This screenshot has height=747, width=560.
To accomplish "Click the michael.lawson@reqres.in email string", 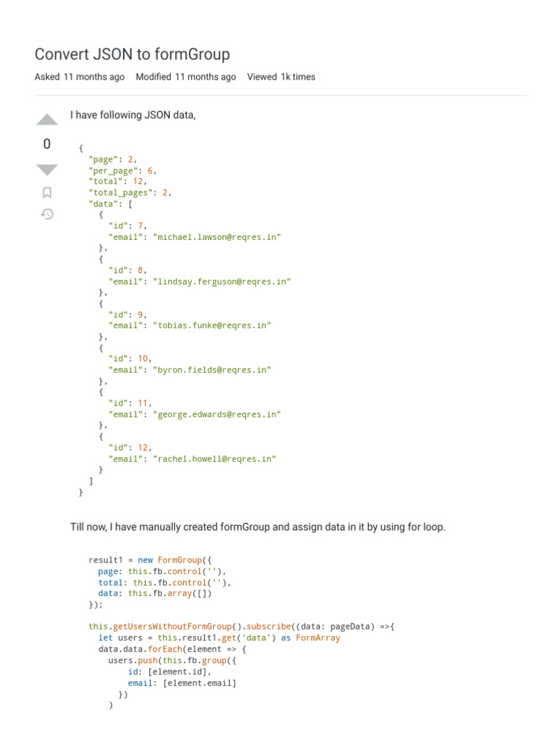I will (x=217, y=238).
